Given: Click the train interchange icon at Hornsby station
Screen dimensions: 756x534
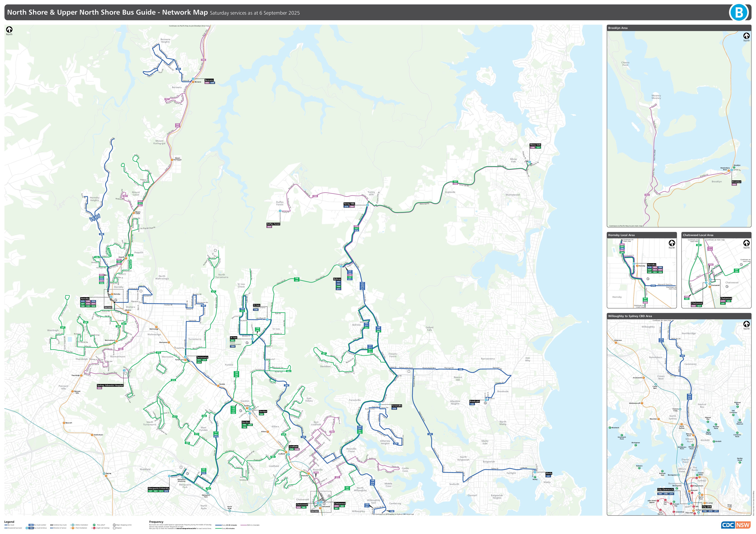Looking at the screenshot, I should tap(112, 294).
